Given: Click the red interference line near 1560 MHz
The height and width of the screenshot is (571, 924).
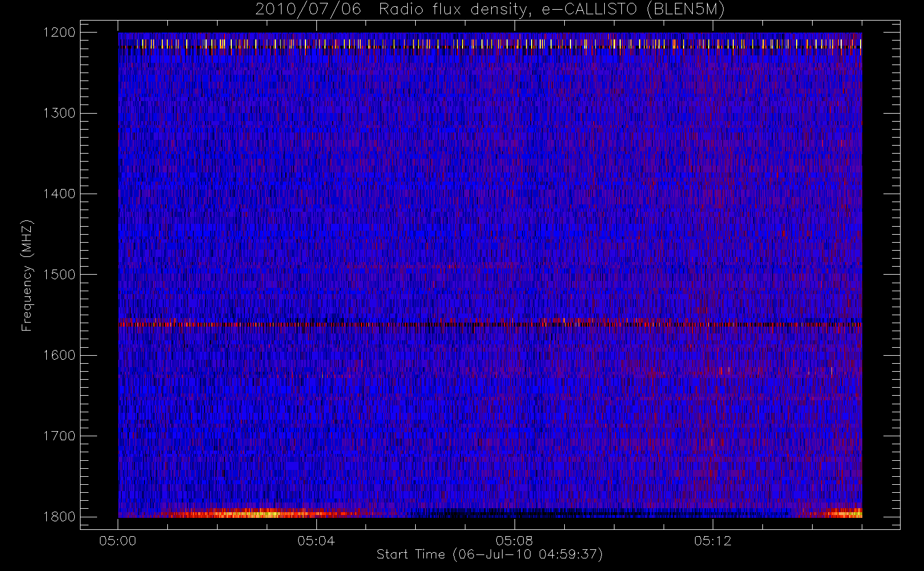Looking at the screenshot, I should pos(490,324).
